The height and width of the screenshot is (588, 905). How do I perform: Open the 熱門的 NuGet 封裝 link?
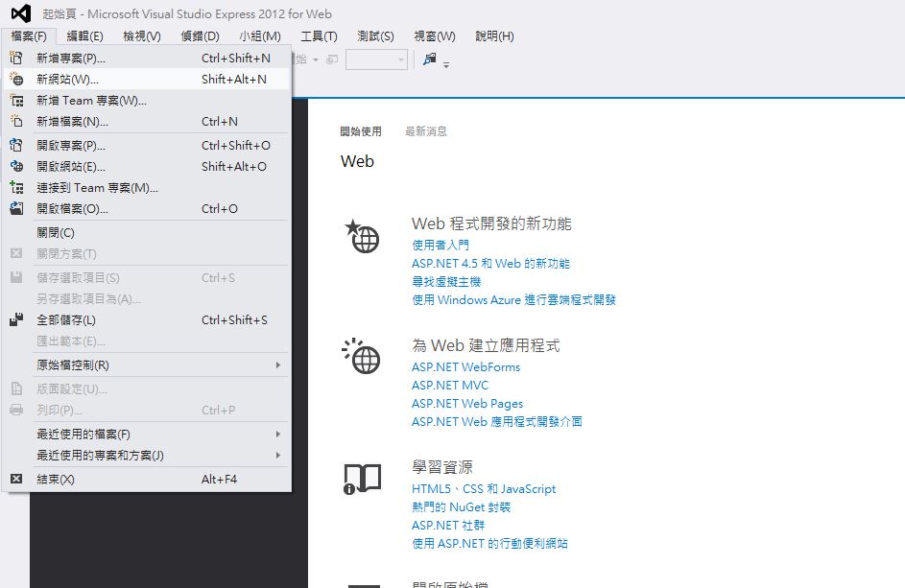(x=462, y=507)
